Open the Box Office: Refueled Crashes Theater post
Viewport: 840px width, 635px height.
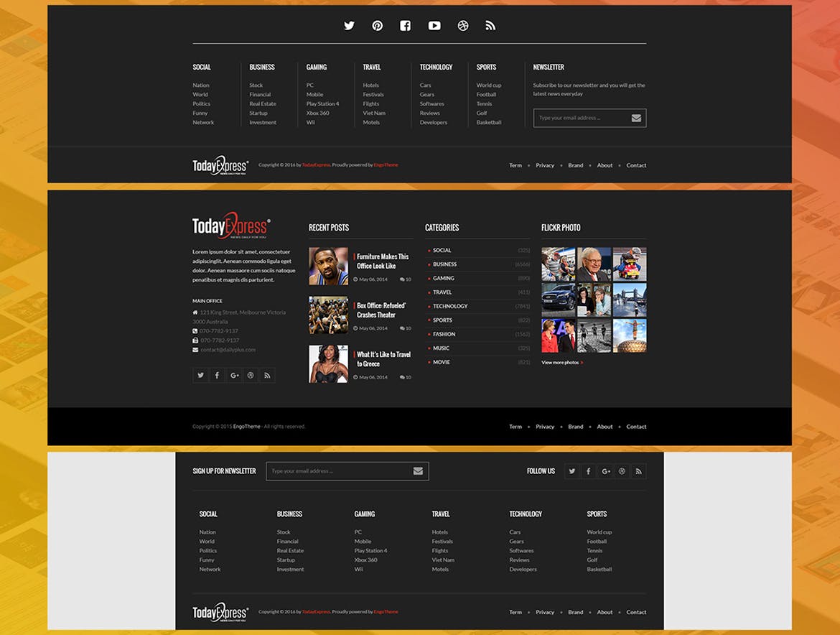(x=381, y=310)
